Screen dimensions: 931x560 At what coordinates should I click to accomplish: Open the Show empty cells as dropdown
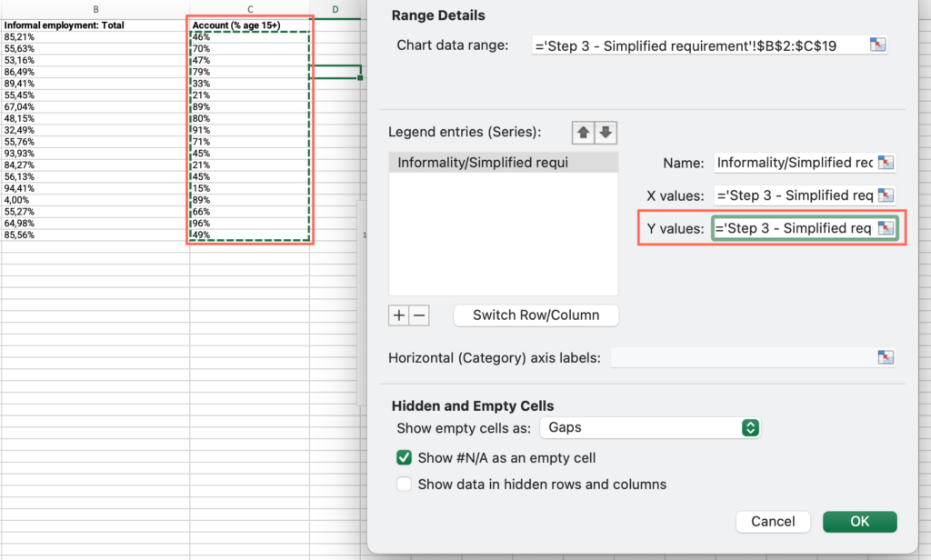[x=650, y=427]
